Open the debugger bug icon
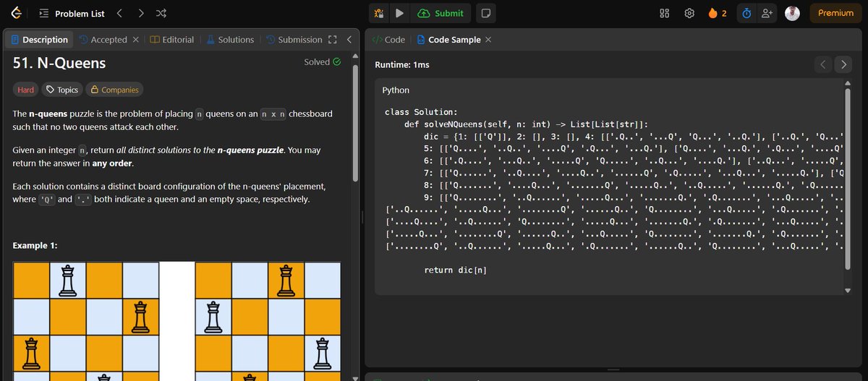The height and width of the screenshot is (381, 868). click(x=379, y=13)
